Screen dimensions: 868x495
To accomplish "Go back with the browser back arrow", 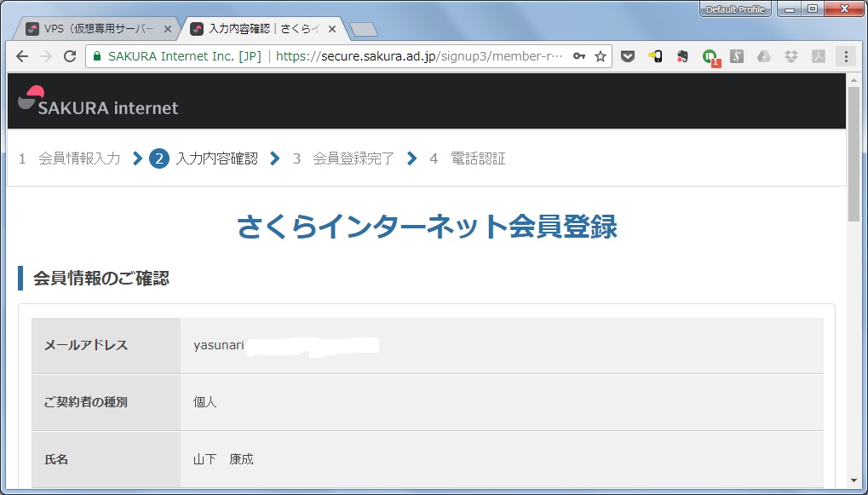I will pyautogui.click(x=22, y=56).
